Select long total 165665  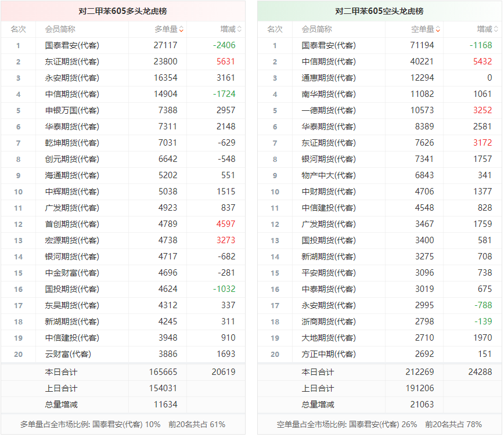(163, 372)
